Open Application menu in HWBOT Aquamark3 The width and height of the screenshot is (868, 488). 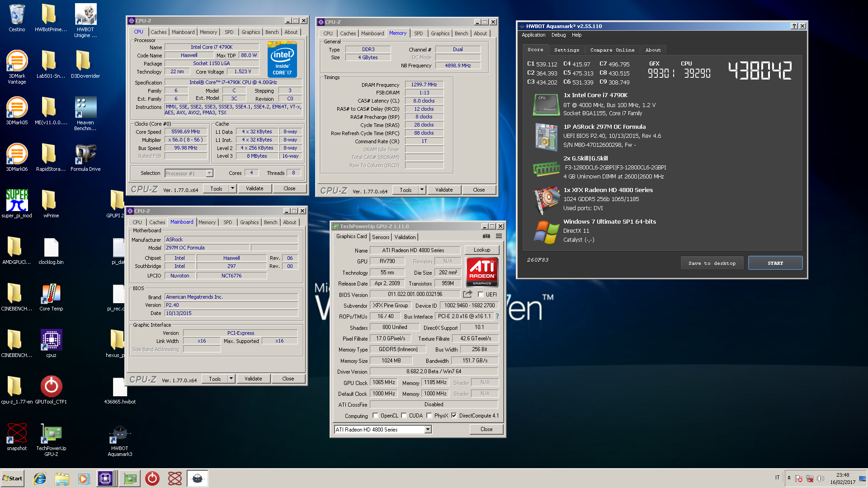pyautogui.click(x=533, y=35)
